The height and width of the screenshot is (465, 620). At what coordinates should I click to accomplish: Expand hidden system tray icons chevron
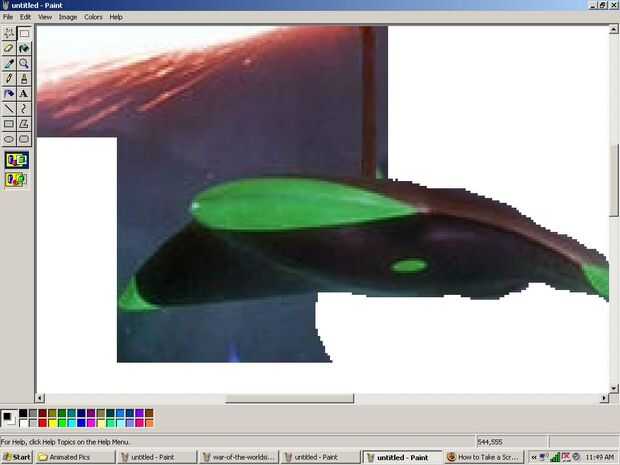(x=533, y=457)
